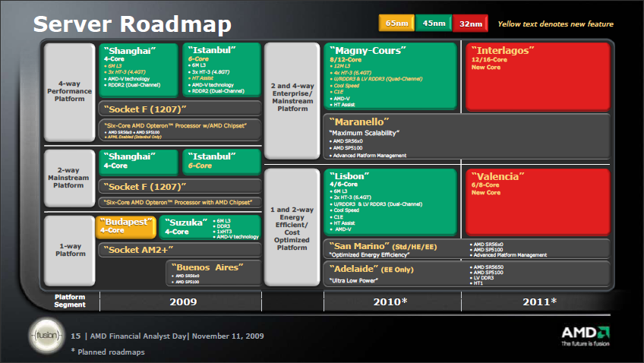Click the "* Planned roadmaps" footnote
644x363 pixels.
(x=108, y=352)
